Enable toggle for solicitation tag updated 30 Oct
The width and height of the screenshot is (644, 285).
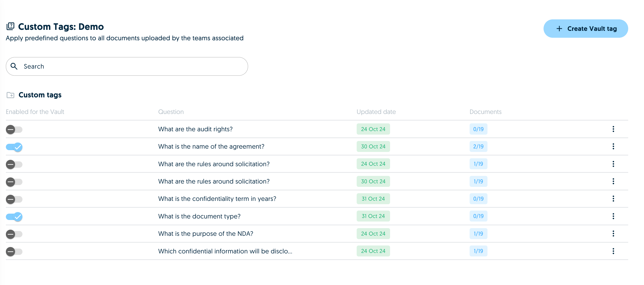tap(14, 182)
